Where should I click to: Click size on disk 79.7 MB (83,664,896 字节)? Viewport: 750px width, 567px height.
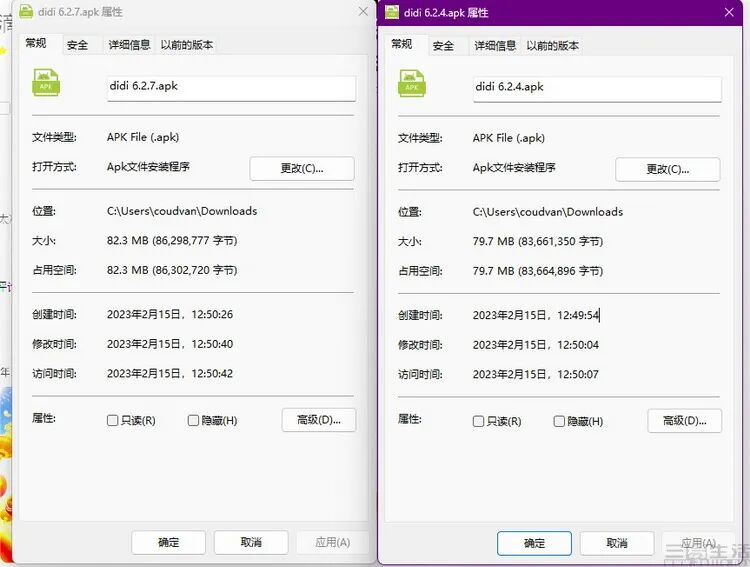coord(538,271)
